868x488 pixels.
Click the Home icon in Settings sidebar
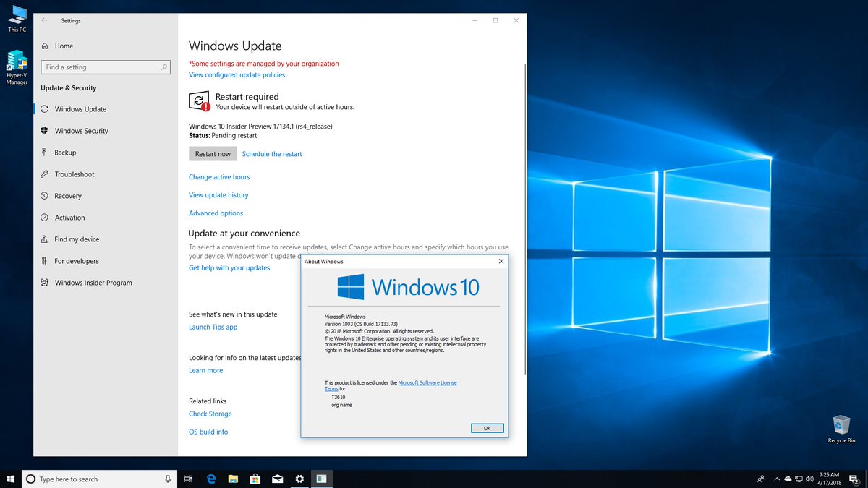tap(44, 46)
